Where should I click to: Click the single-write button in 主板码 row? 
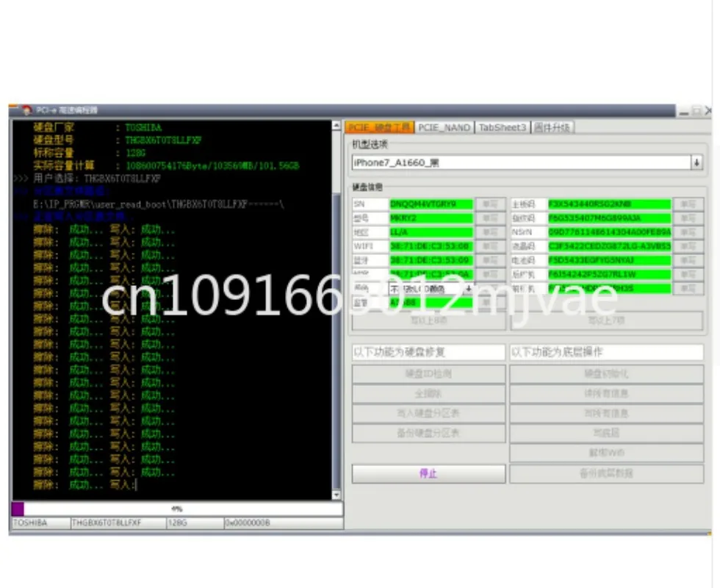pos(688,204)
